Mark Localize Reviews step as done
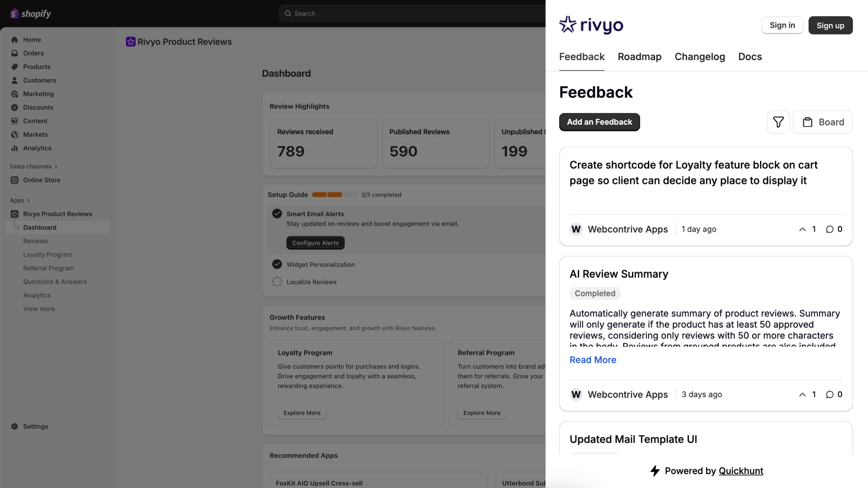868x488 pixels. coord(277,282)
